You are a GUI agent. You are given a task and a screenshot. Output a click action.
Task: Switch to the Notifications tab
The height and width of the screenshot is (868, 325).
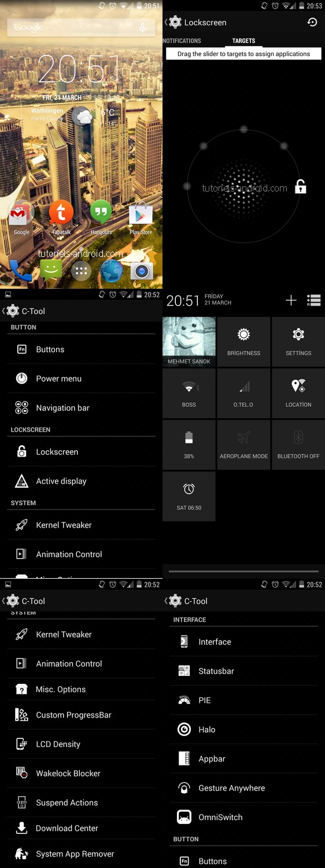pos(182,41)
